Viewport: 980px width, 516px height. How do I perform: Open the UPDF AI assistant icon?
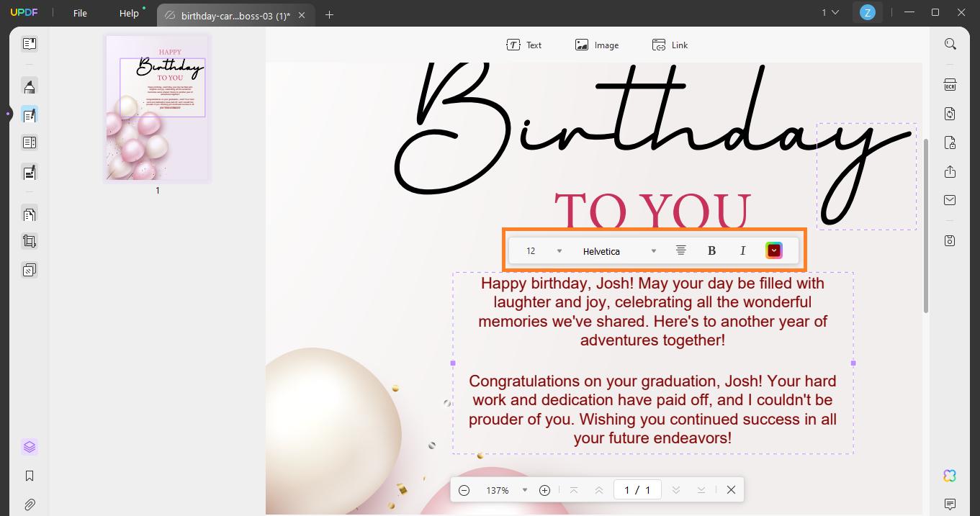[x=950, y=476]
